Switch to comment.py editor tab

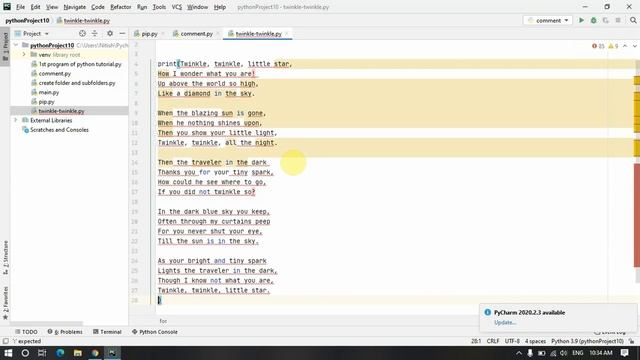196,34
